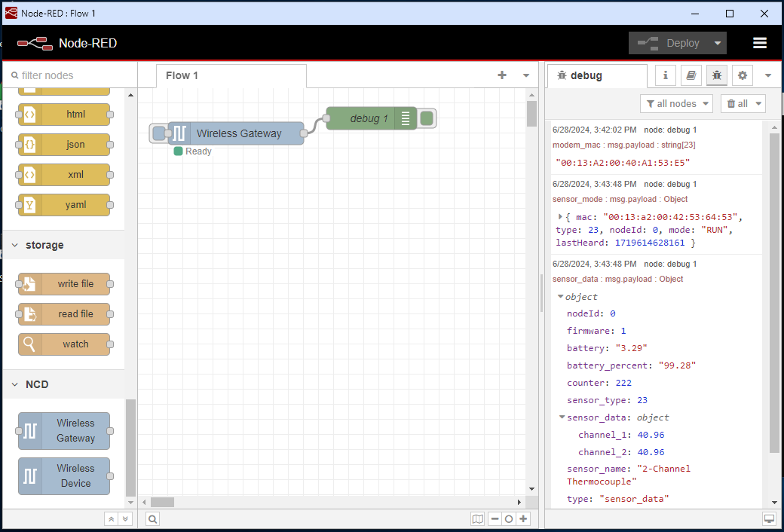Reset workspace zoom with the circle button
Screen dimensions: 784x532
(509, 519)
